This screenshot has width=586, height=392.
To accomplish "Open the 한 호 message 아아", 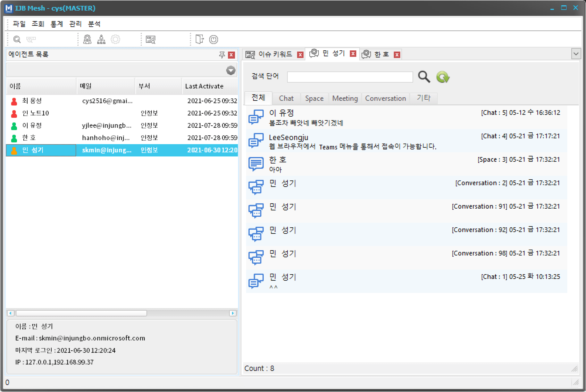I will pyautogui.click(x=275, y=170).
